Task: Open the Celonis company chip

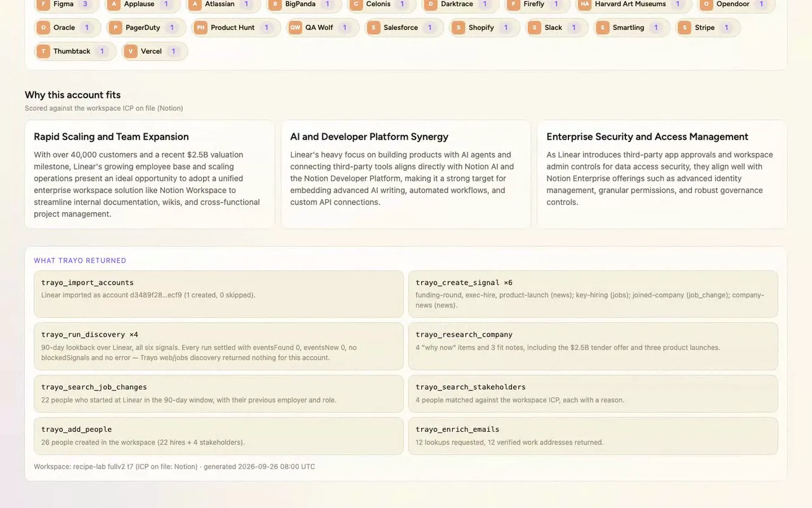Action: click(381, 4)
